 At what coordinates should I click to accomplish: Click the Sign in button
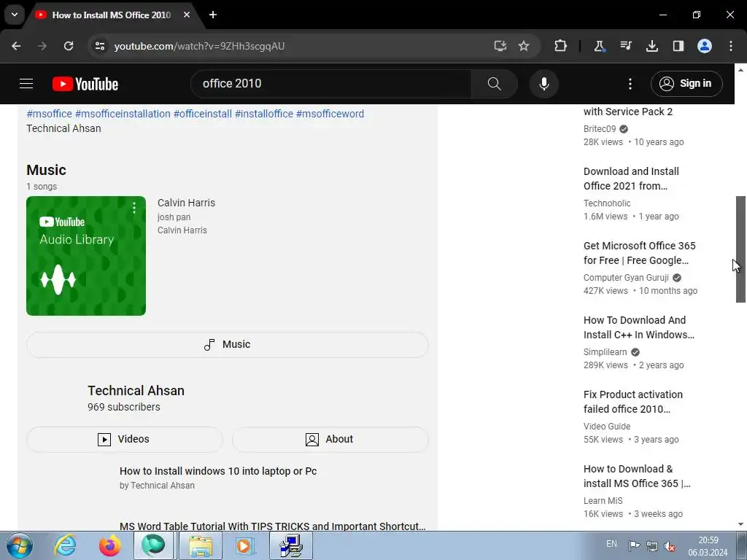(686, 84)
